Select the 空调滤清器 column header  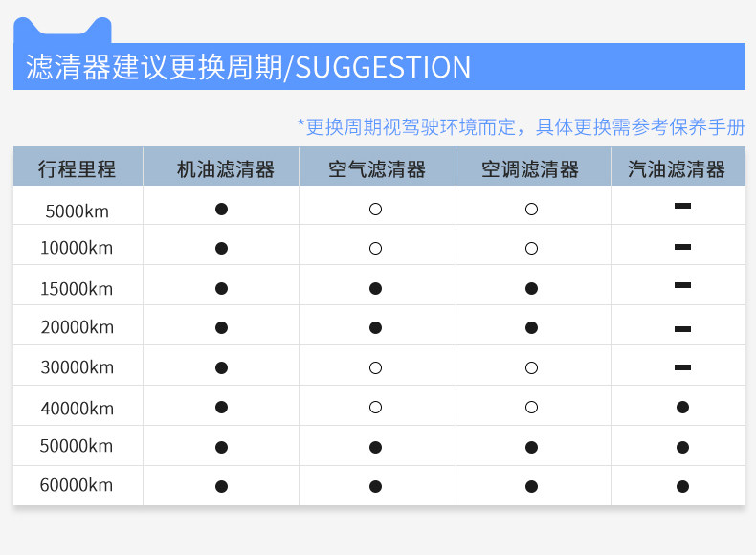pyautogui.click(x=530, y=169)
